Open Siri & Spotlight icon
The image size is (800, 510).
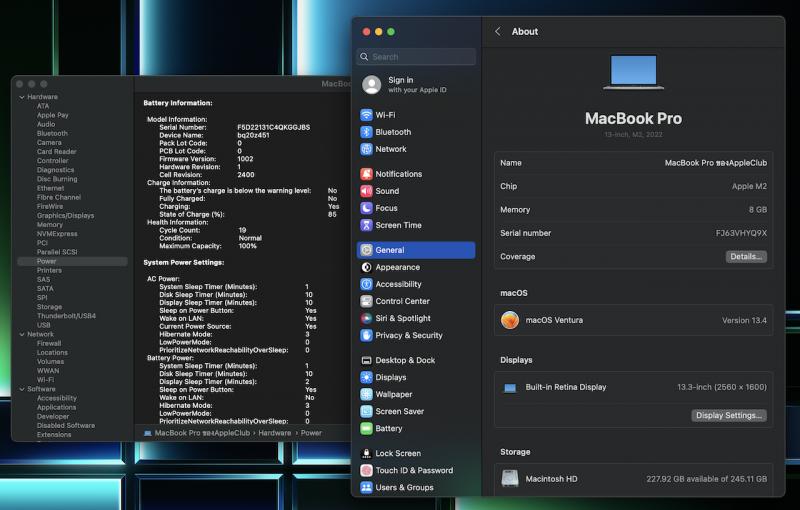(x=366, y=318)
